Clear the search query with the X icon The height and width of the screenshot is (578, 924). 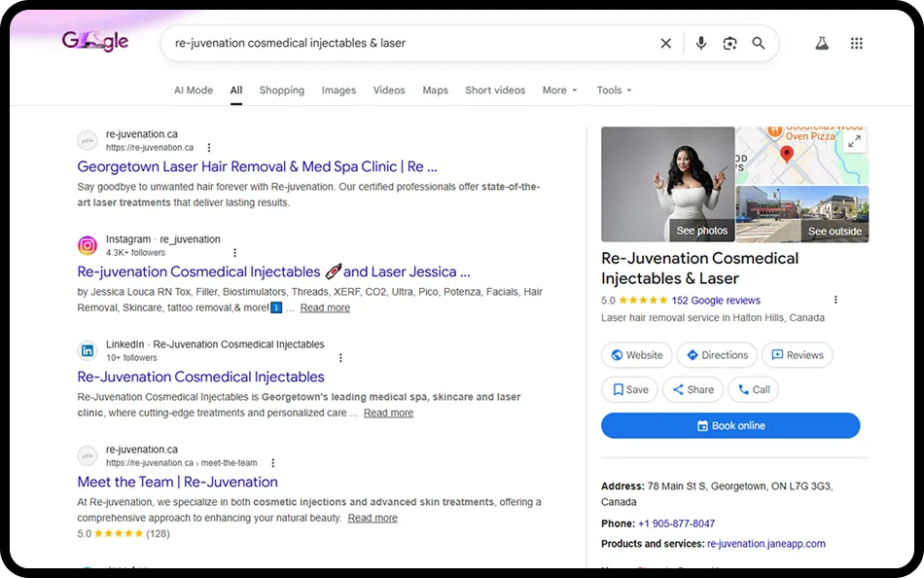pyautogui.click(x=665, y=43)
